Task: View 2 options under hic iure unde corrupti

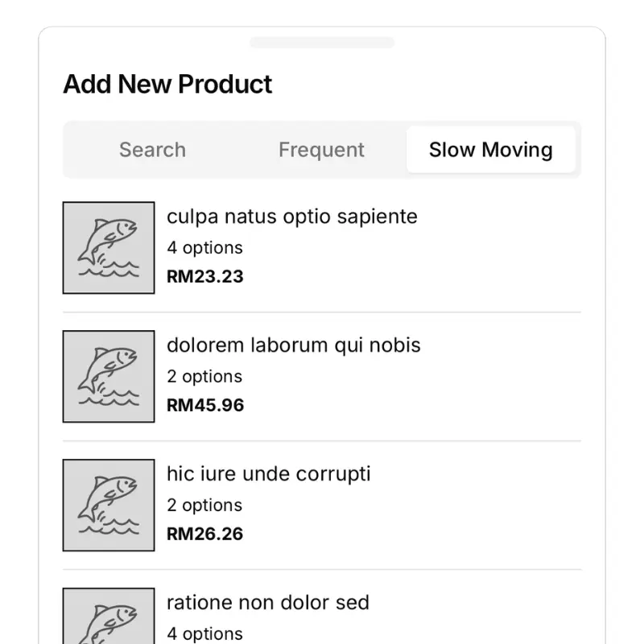Action: point(204,506)
